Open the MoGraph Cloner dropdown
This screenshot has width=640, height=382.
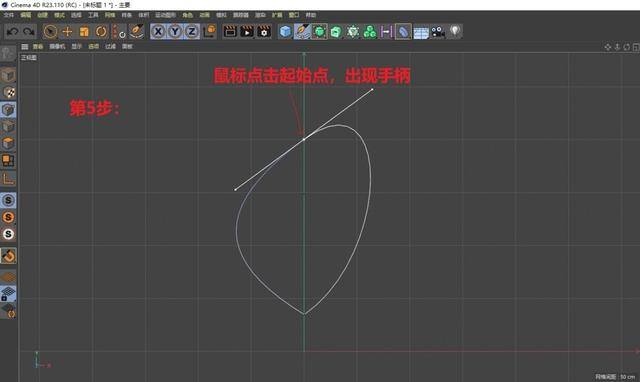pos(353,31)
